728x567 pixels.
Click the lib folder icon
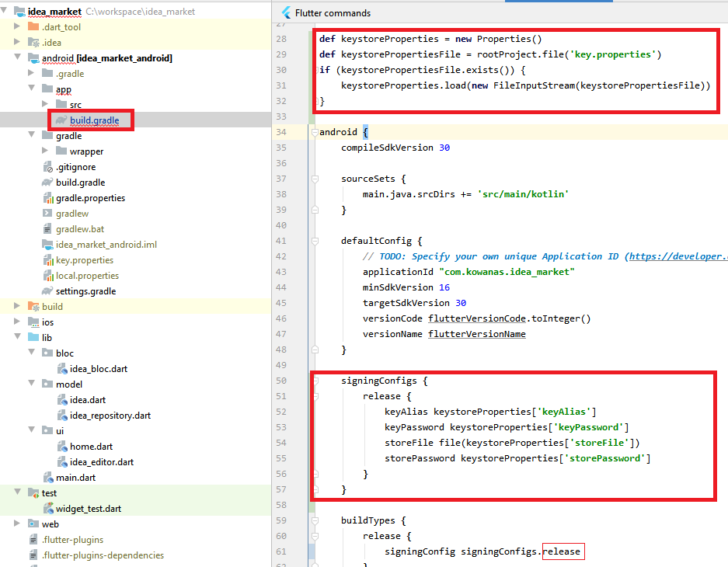click(x=33, y=337)
